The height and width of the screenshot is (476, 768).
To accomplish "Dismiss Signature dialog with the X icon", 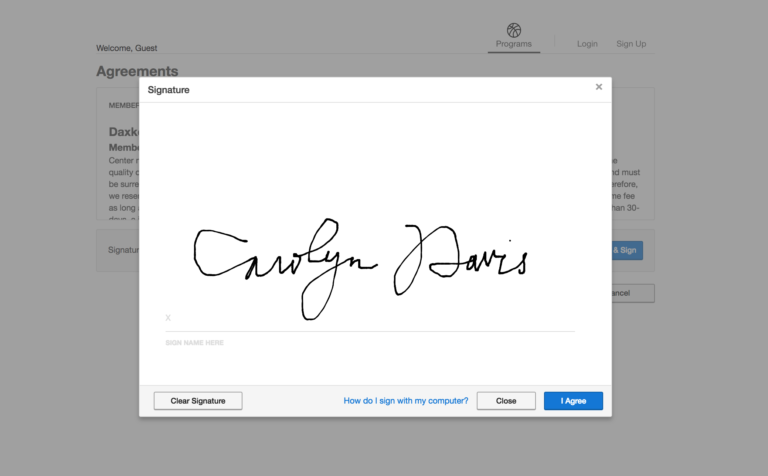I will point(599,87).
